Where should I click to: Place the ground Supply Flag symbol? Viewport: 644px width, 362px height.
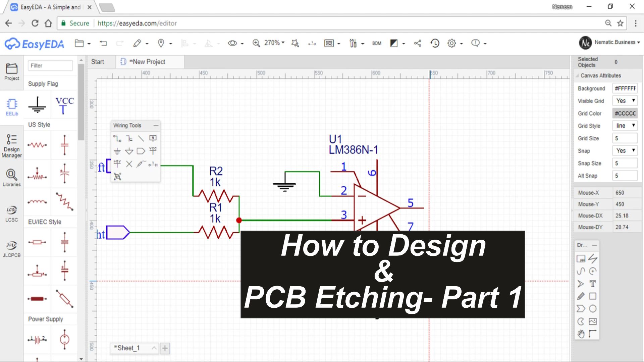coord(37,105)
